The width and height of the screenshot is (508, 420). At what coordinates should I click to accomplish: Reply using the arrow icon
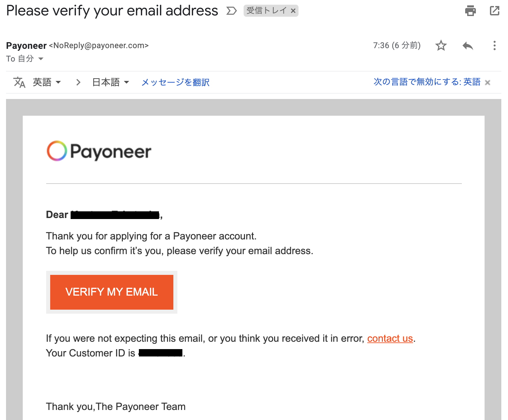click(468, 45)
